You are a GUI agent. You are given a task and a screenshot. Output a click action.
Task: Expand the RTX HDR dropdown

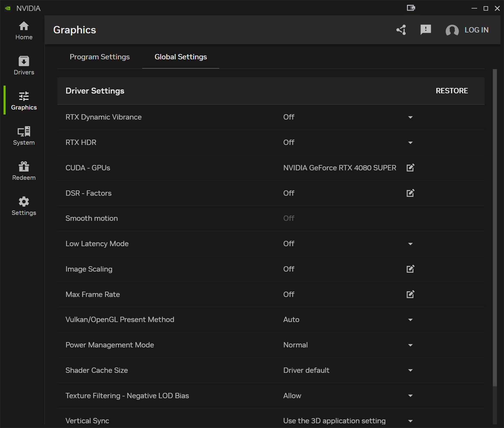coord(410,143)
